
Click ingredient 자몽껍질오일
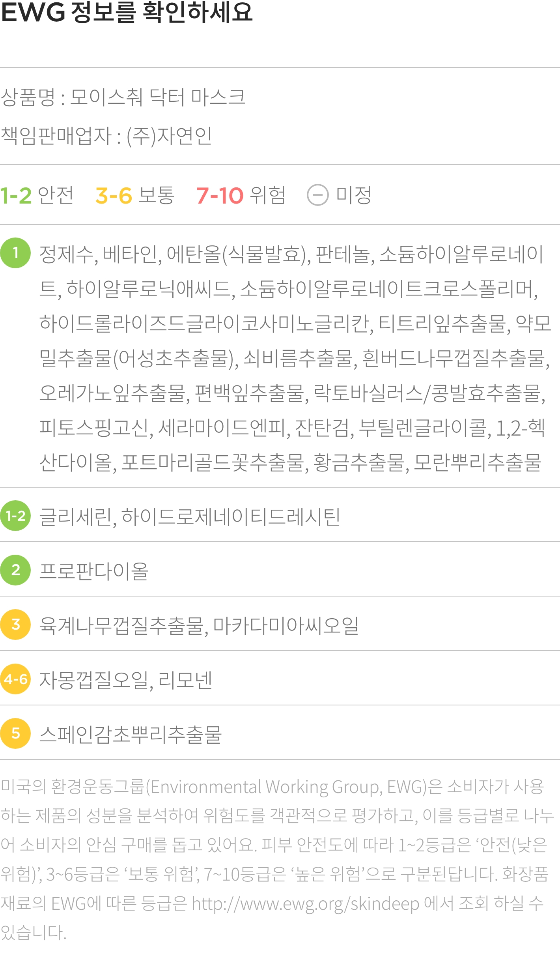click(x=94, y=680)
